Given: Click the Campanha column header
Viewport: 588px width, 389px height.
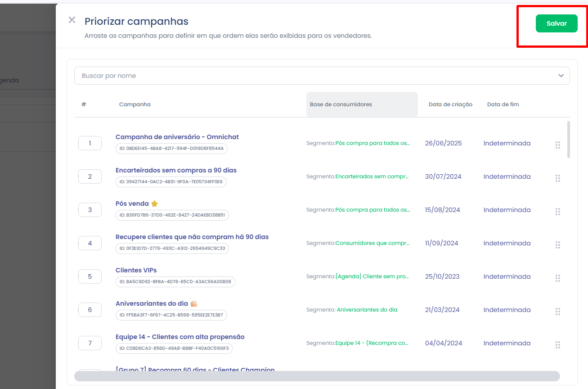Looking at the screenshot, I should coord(135,104).
